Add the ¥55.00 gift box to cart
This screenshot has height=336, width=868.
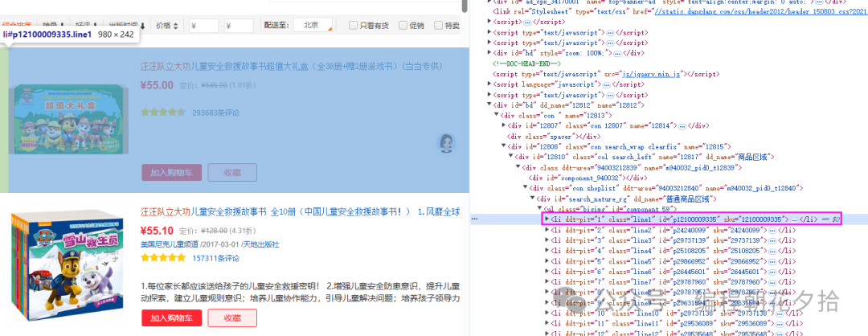tap(171, 172)
